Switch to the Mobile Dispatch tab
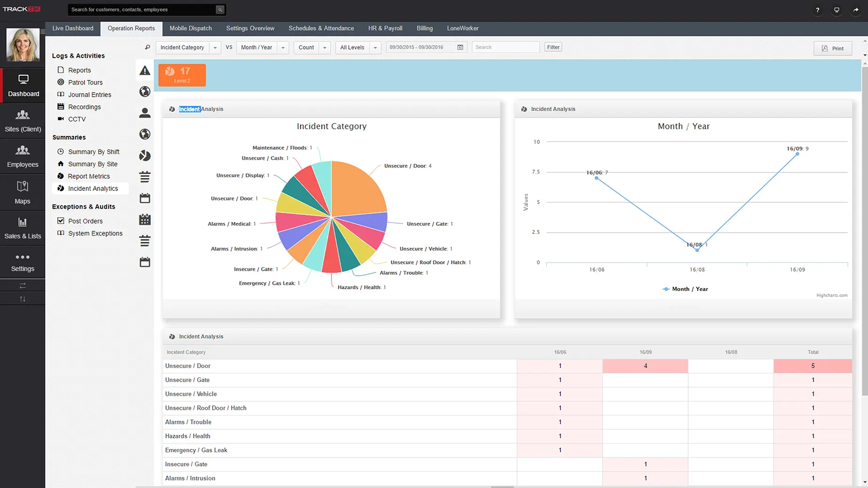The image size is (868, 488). point(190,28)
